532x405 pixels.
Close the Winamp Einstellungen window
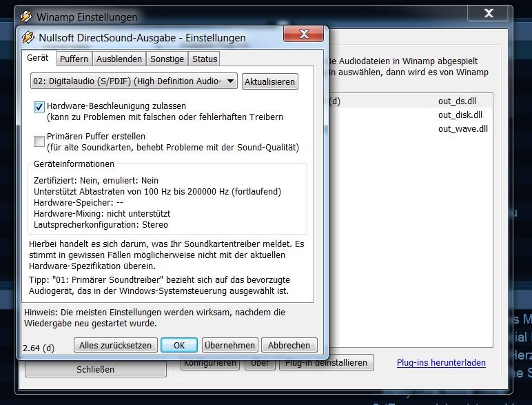tap(488, 13)
